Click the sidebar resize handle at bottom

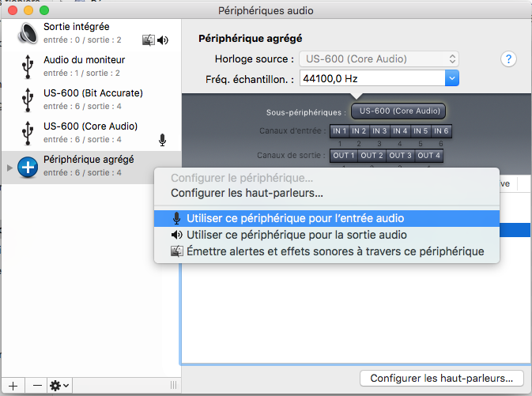(173, 385)
